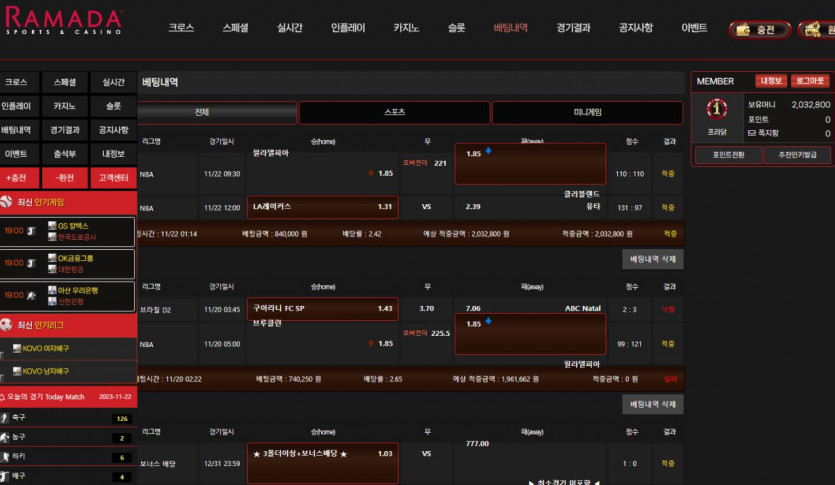The height and width of the screenshot is (485, 835).
Task: Click the volleyball icon in the 배구 row
Action: [x=5, y=476]
